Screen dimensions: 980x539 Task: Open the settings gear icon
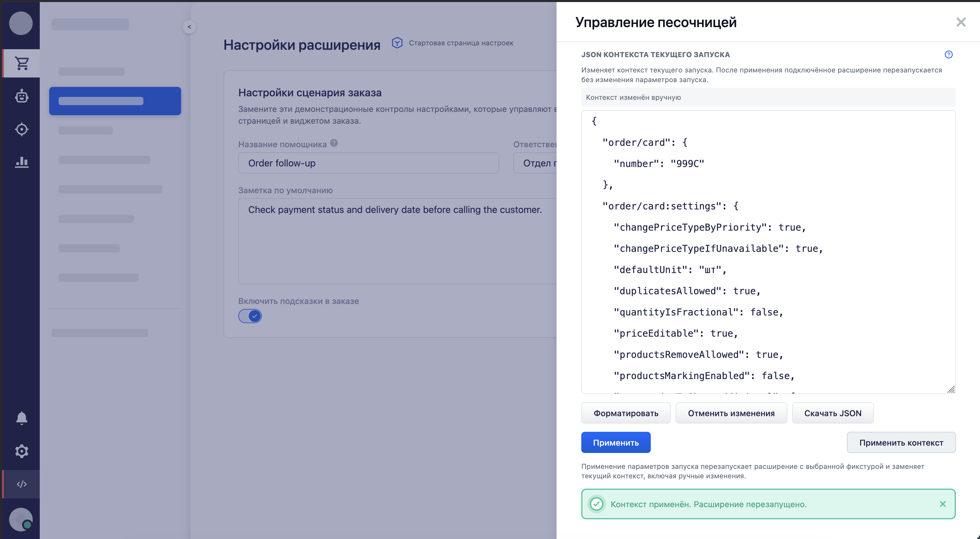[22, 451]
